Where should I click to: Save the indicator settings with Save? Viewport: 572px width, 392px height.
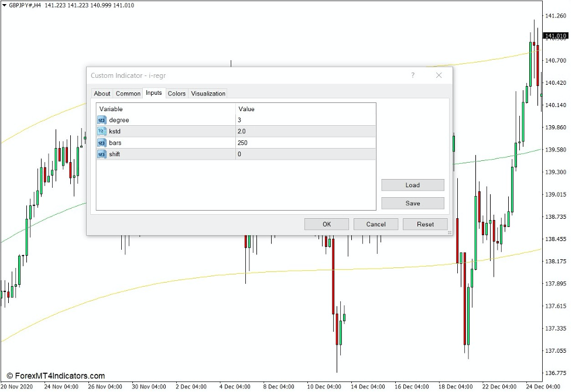[412, 203]
